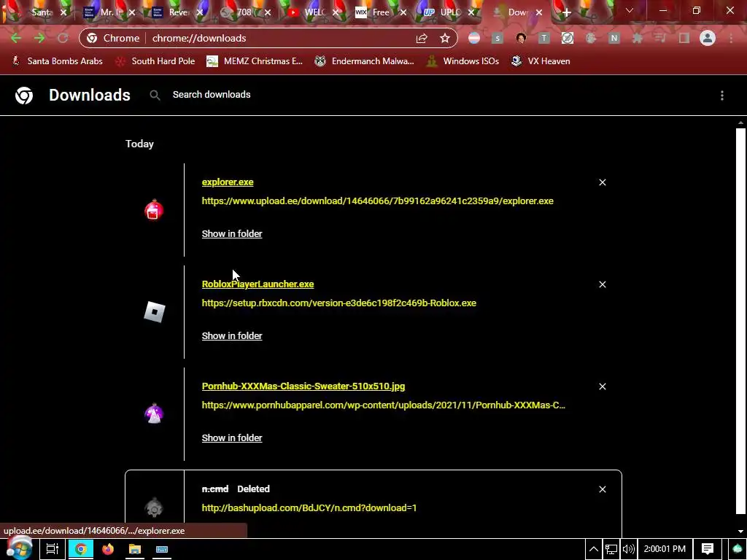
Task: Remove the deleted n.cmd entry
Action: [x=602, y=489]
